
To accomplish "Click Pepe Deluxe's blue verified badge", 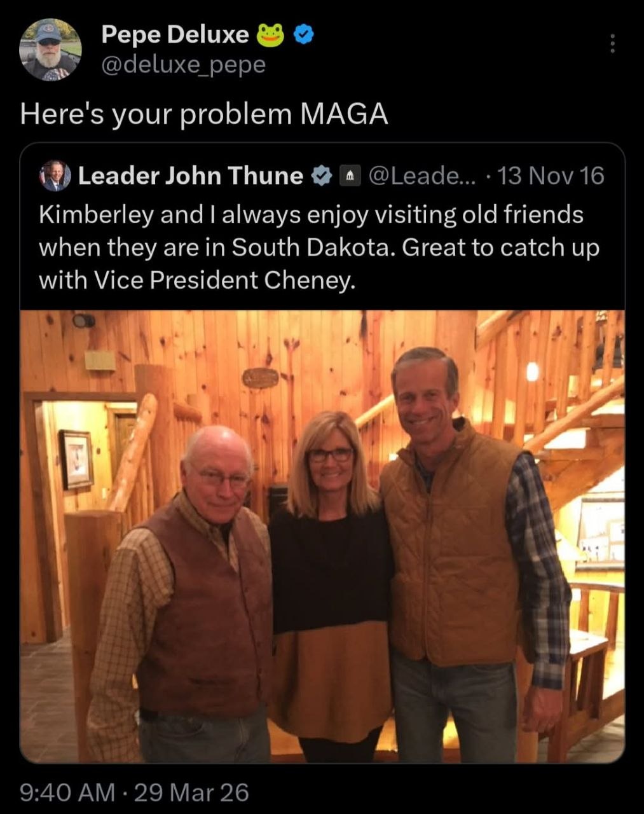I will tap(305, 36).
